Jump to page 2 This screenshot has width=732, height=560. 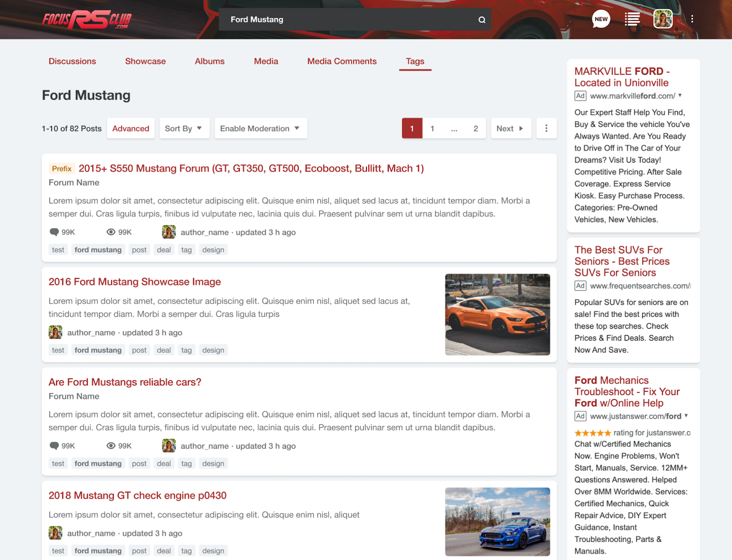pos(476,128)
